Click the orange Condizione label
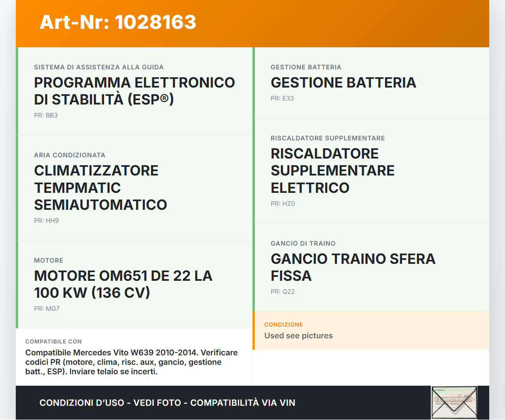The image size is (505, 420). pyautogui.click(x=283, y=325)
